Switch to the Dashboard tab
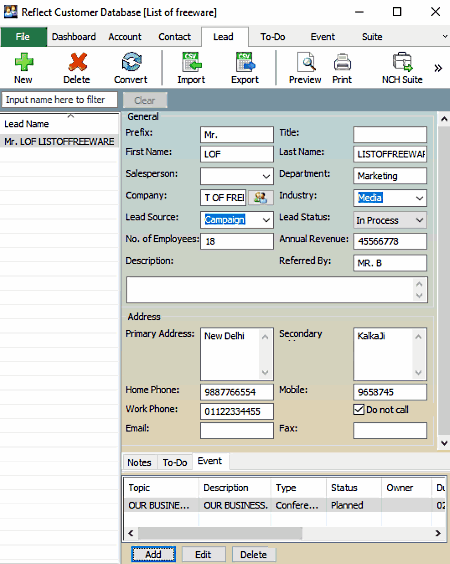 74,37
